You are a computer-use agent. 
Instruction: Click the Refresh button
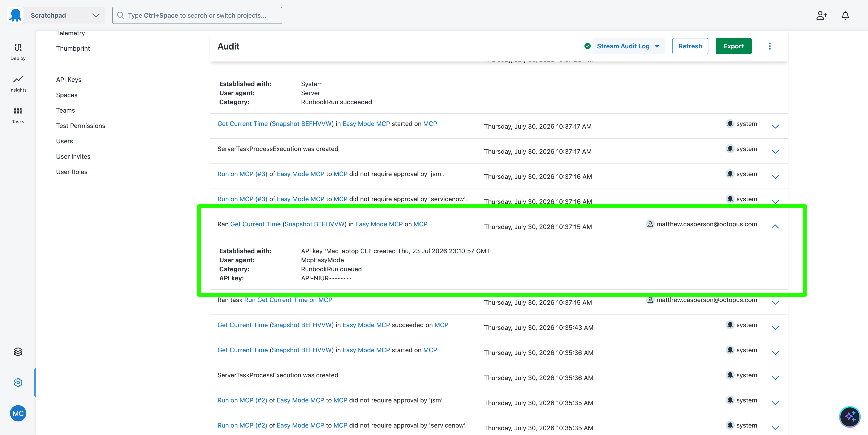point(690,46)
